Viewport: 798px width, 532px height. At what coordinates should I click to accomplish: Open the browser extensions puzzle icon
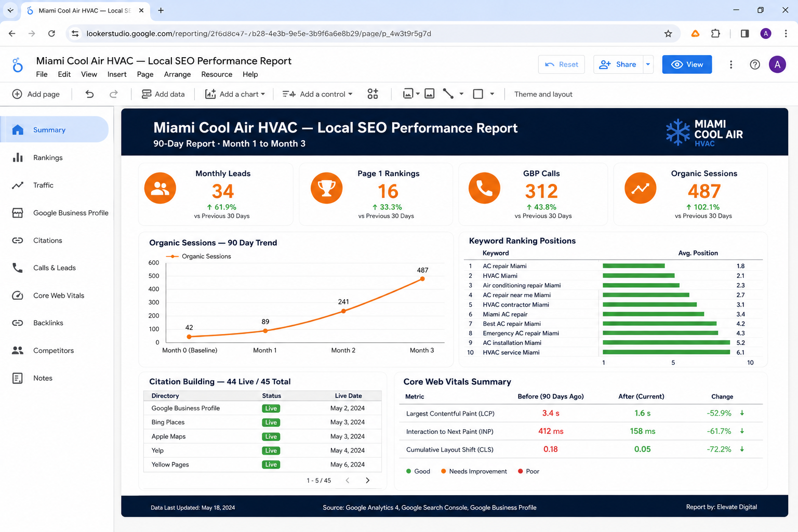(715, 34)
